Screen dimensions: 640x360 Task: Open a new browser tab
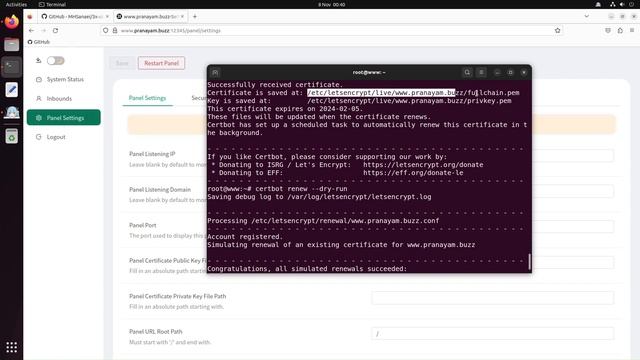pyautogui.click(x=195, y=17)
